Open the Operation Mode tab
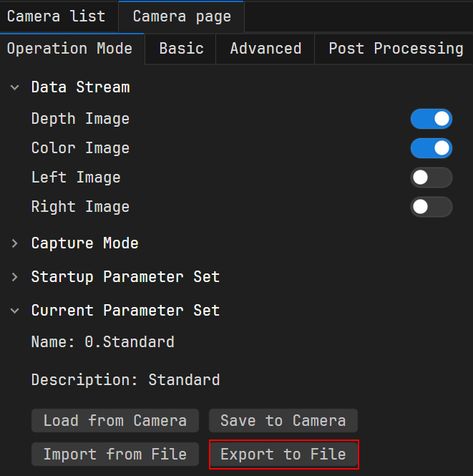This screenshot has height=476, width=473. click(69, 49)
